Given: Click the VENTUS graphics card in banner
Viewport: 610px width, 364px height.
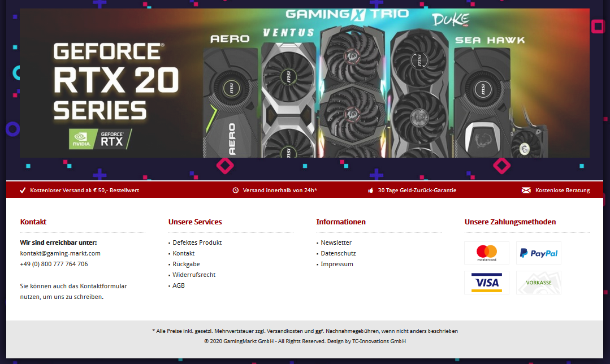Looking at the screenshot, I should pos(288,99).
